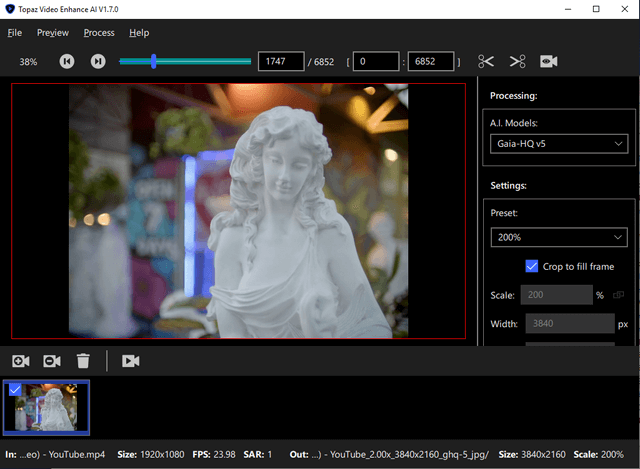Click the camera icon beside the scissors

(x=548, y=62)
